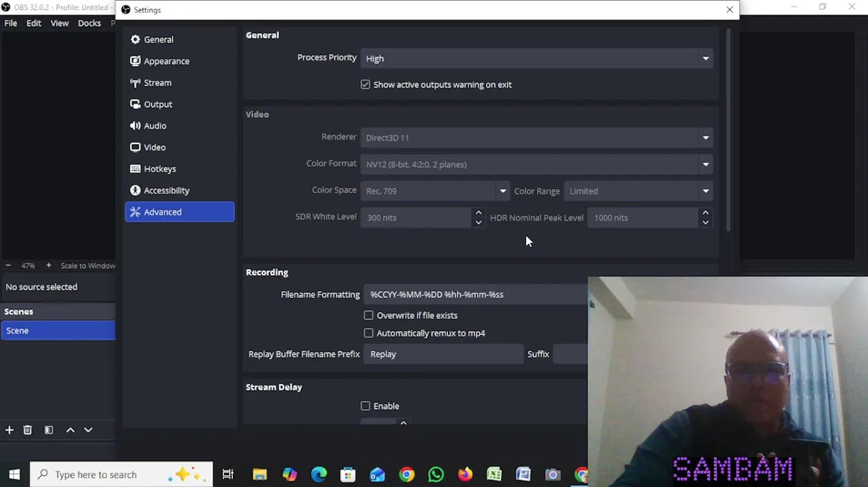Open Word from the taskbar
The height and width of the screenshot is (487, 868).
point(523,474)
